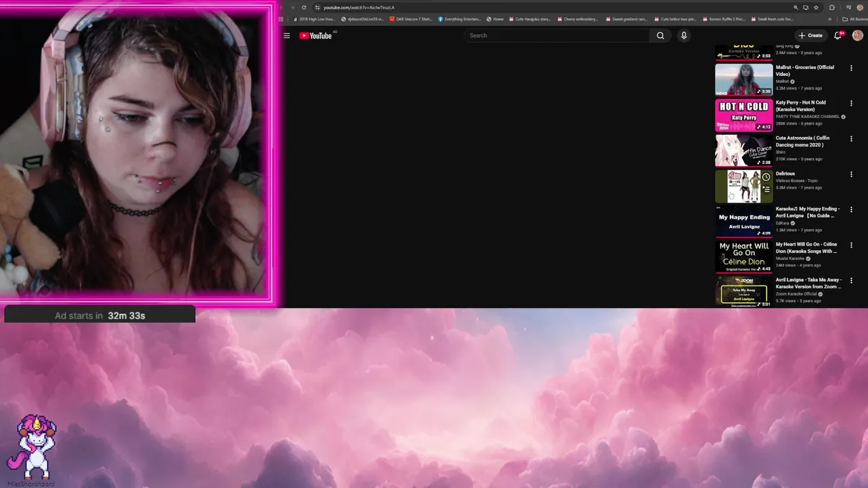
Task: Open options menu for Katy Perry Hot N Cold
Action: point(851,103)
